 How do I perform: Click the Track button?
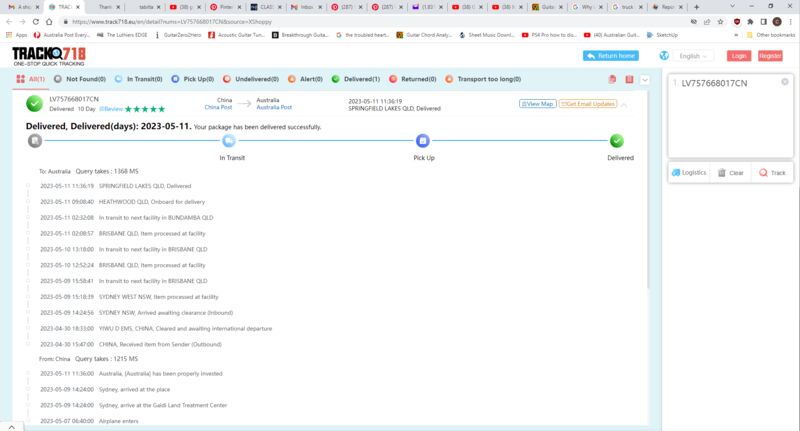click(x=772, y=172)
